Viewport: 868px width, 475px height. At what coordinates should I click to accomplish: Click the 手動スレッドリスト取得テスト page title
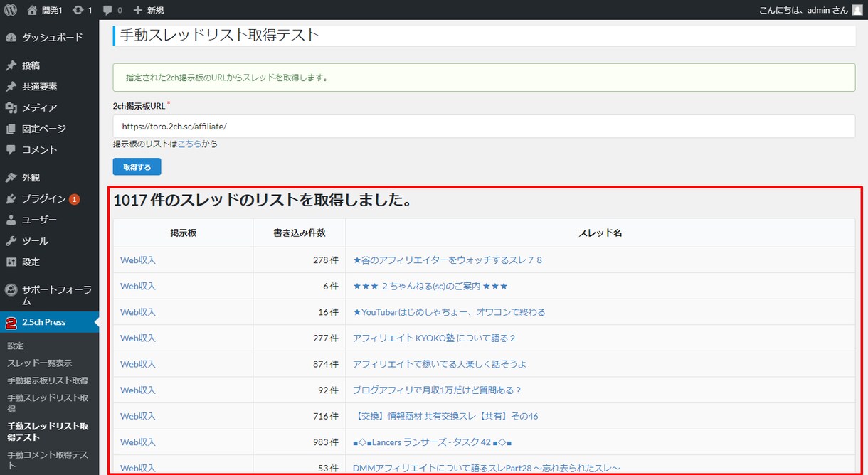pos(219,35)
